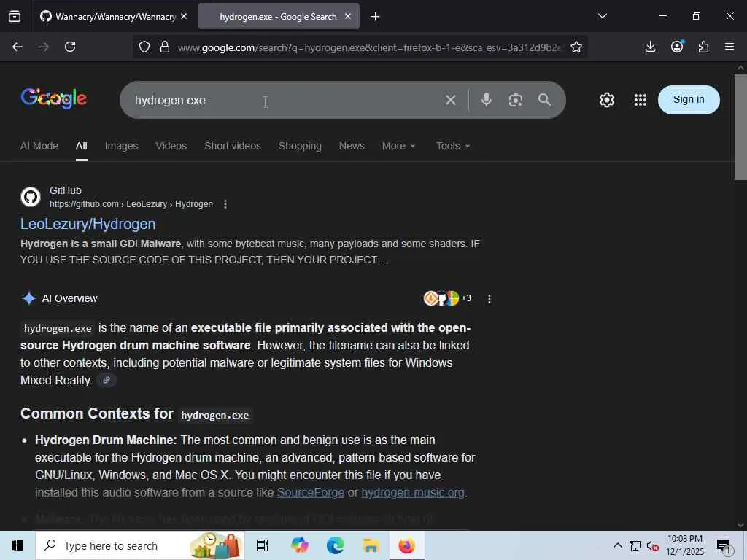Show AI Overview source icons +3

click(x=447, y=298)
